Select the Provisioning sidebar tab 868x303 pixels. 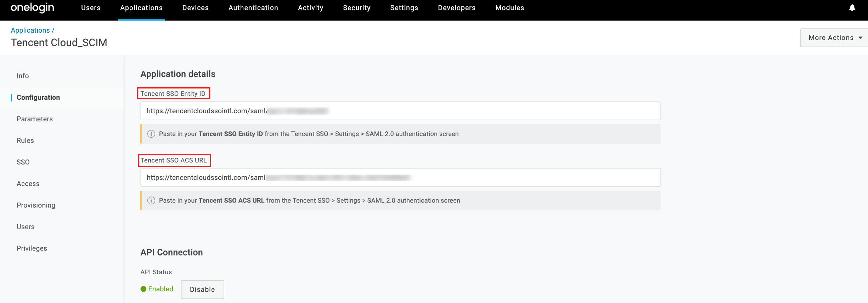tap(36, 205)
